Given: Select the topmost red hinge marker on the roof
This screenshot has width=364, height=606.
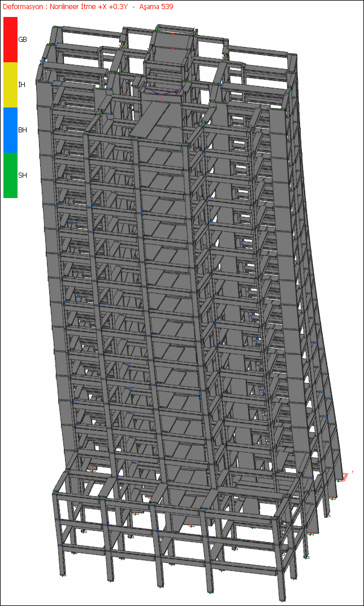Looking at the screenshot, I should [x=174, y=34].
